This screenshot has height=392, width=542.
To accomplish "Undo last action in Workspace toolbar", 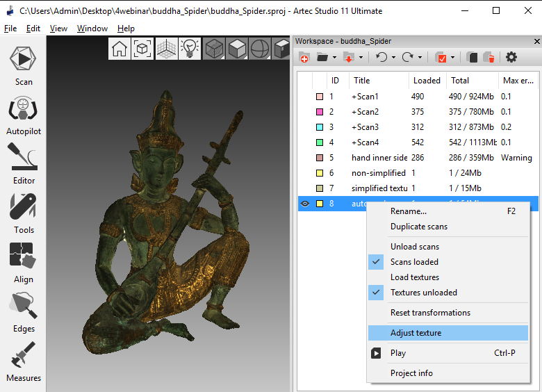I will 381,57.
